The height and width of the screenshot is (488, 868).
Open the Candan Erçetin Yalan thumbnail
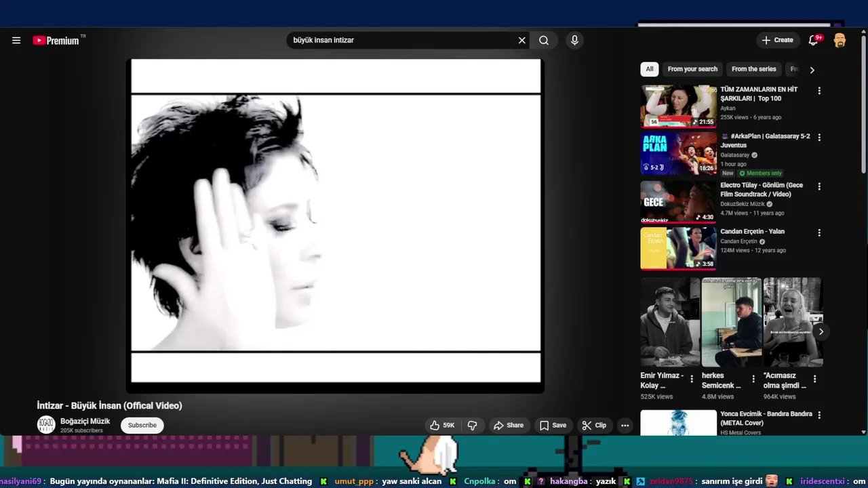(x=678, y=248)
